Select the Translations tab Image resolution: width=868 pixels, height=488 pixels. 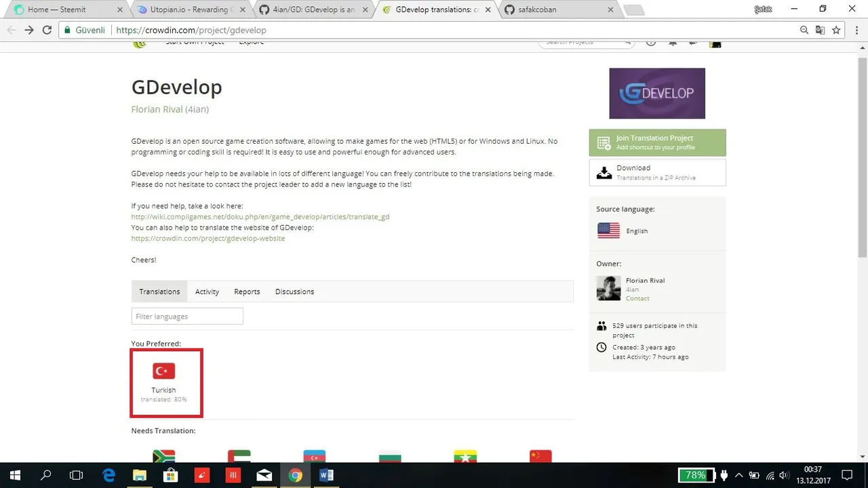point(159,291)
